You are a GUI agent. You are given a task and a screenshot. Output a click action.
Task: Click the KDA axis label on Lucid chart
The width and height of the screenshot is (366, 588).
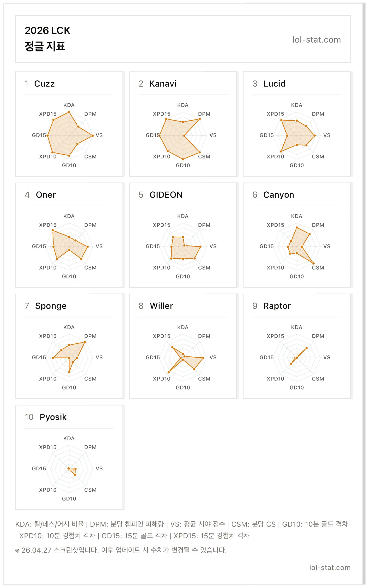[x=297, y=105]
